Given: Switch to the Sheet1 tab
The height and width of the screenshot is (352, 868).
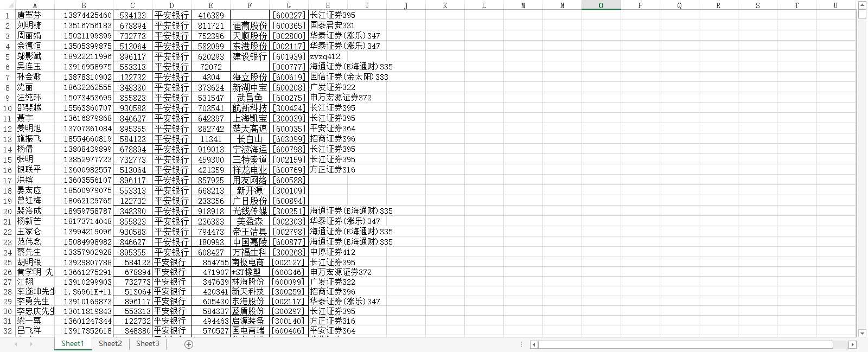Looking at the screenshot, I should click(x=73, y=343).
